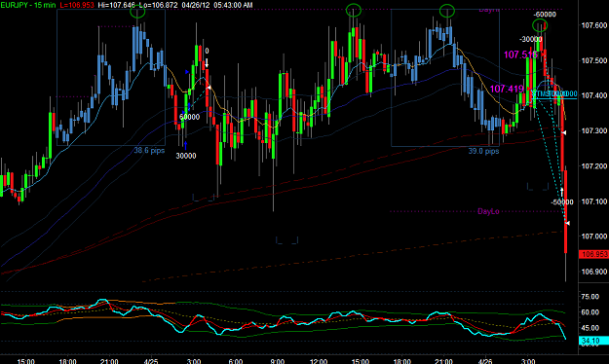Select the 9:00 time axis label
Image resolution: width=609 pixels, height=364 pixels.
[x=277, y=361]
